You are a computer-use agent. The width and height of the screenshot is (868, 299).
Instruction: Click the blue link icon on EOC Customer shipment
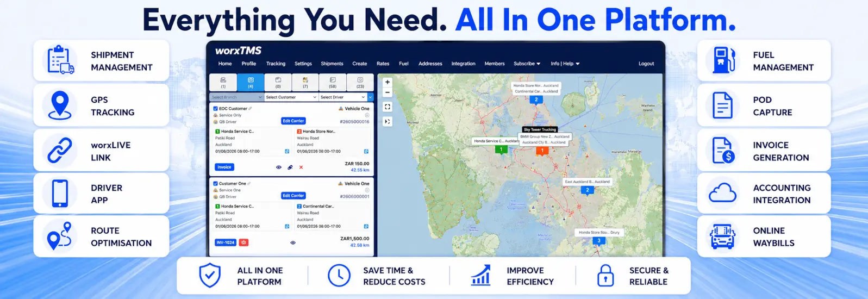pyautogui.click(x=290, y=167)
